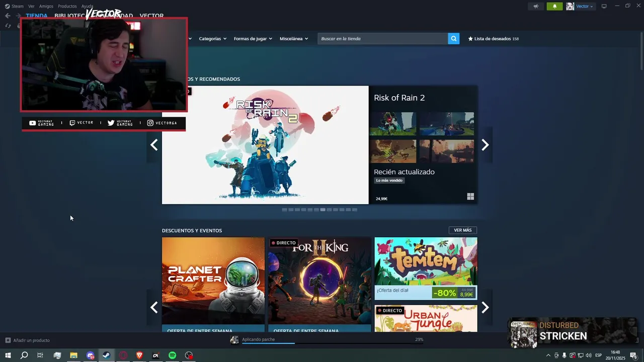Show previous featured game arrow
Screen dimensions: 644x362
(154, 145)
